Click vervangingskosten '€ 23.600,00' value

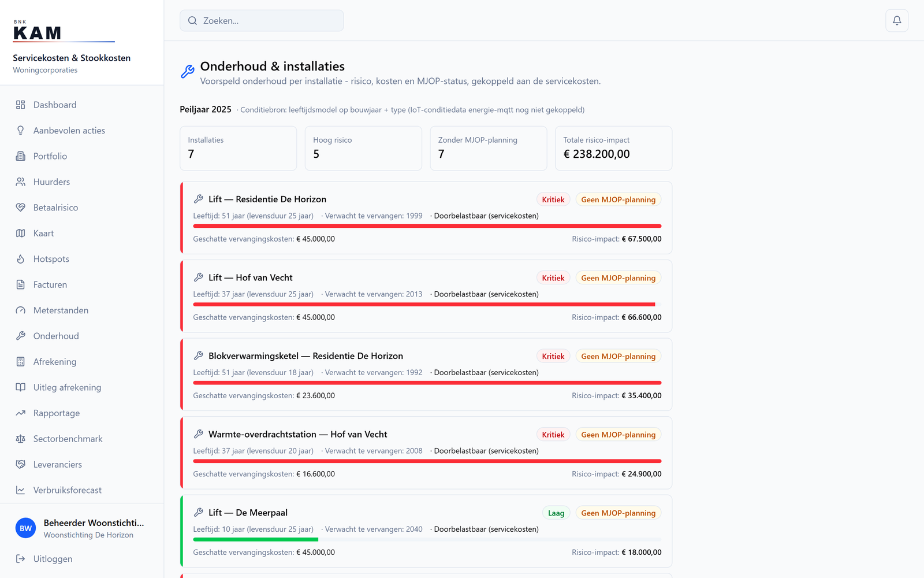click(315, 396)
